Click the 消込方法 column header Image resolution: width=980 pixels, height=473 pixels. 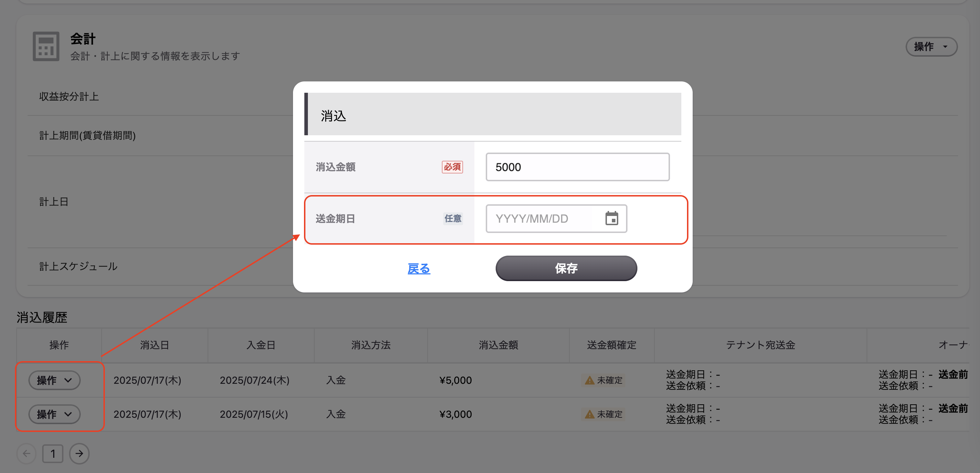[371, 345]
